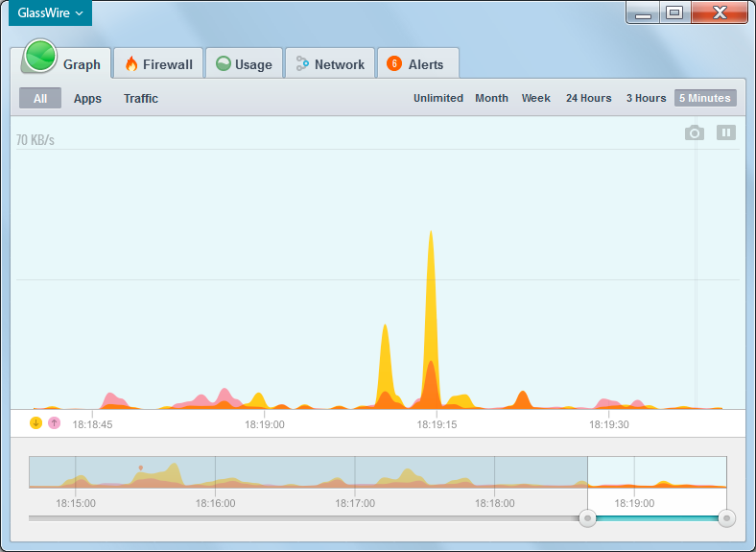
Task: Click the Network nodes icon
Action: click(302, 63)
